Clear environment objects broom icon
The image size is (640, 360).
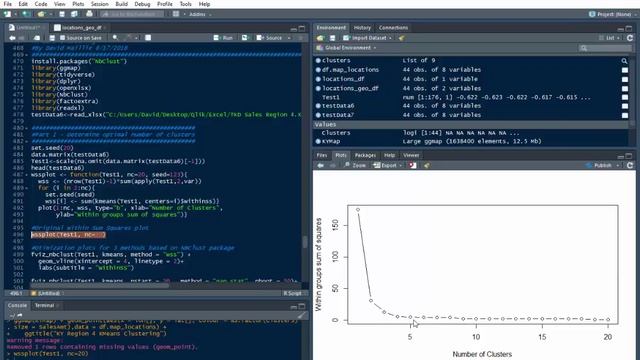coord(402,38)
